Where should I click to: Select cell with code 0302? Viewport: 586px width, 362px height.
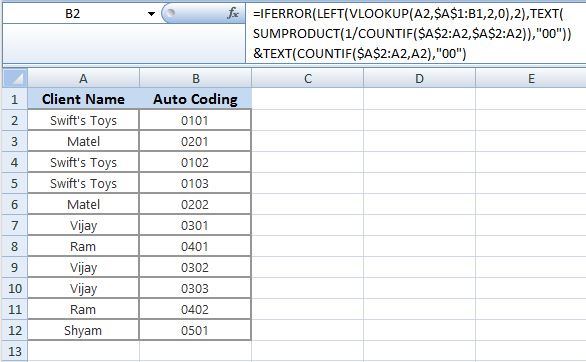coord(195,267)
